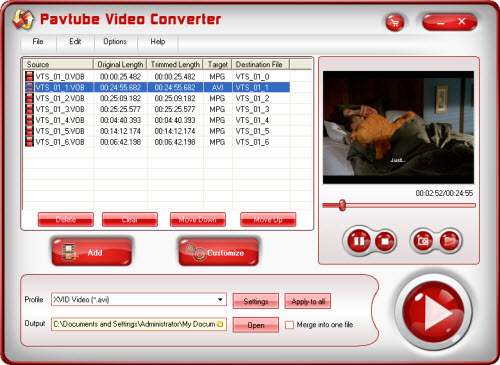This screenshot has height=365, width=500.
Task: Click the Destination File column header
Action: (x=261, y=64)
